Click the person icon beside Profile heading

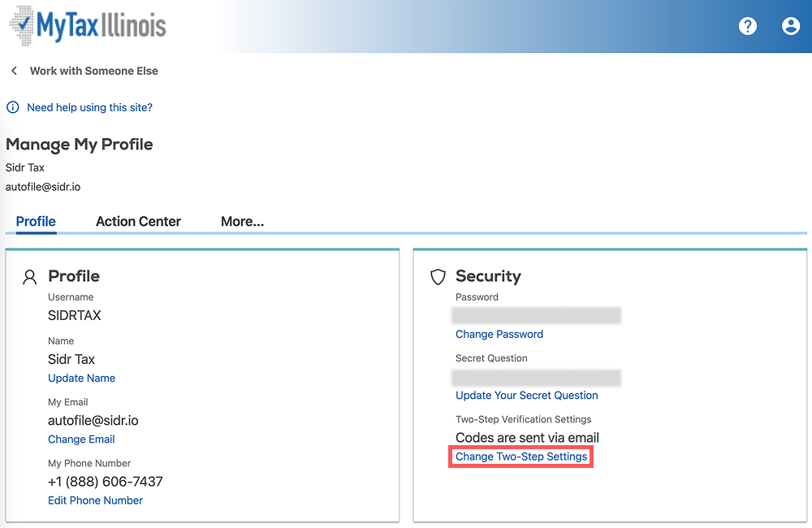point(29,277)
